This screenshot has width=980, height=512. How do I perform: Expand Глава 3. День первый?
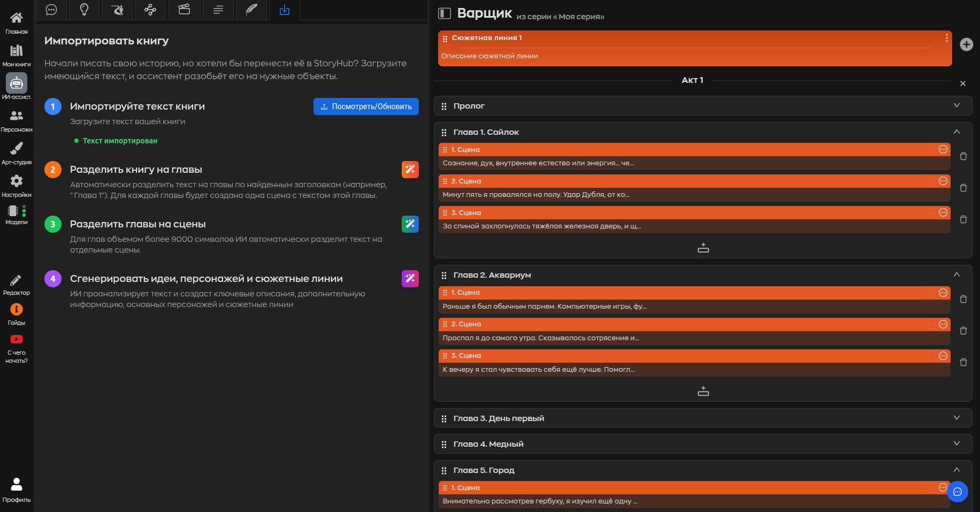956,418
